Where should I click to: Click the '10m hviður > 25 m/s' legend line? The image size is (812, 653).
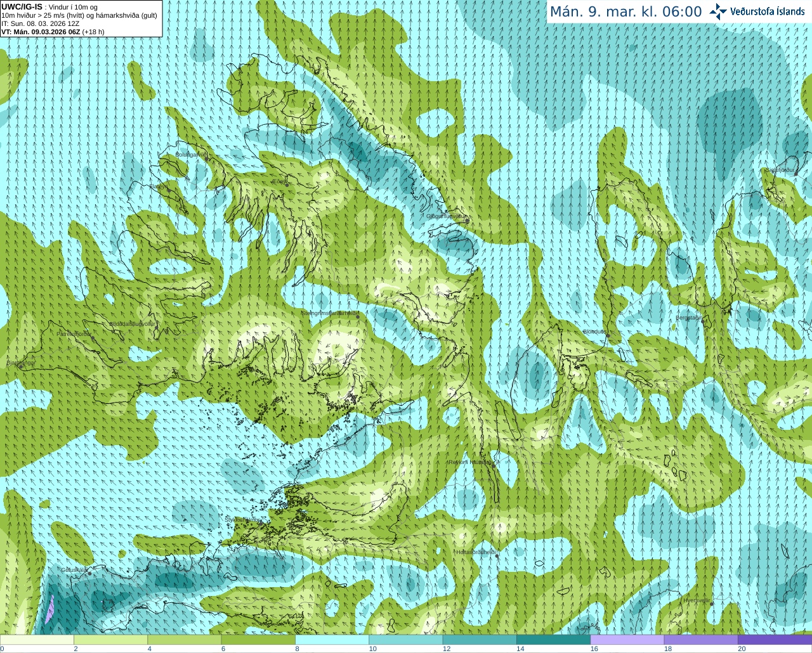pyautogui.click(x=79, y=15)
